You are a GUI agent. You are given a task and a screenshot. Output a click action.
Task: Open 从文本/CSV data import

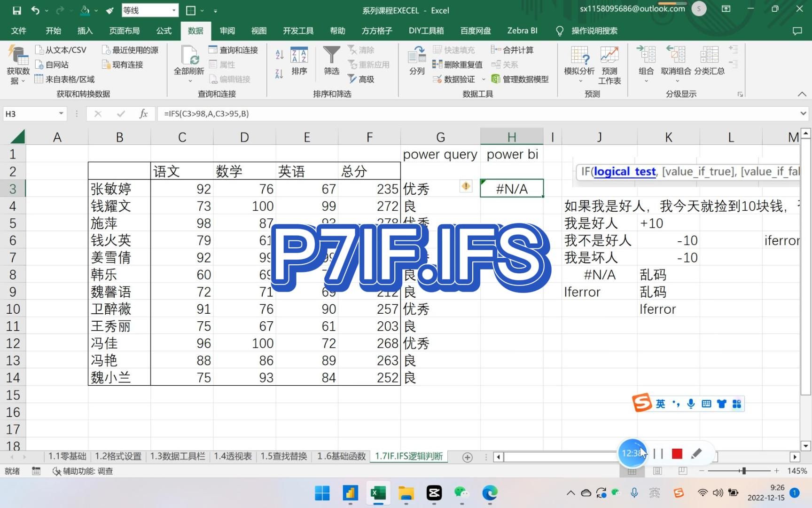[61, 49]
